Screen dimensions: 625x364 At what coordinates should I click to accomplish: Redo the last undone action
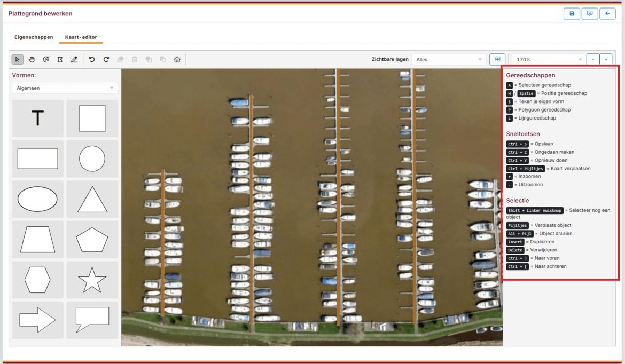click(x=106, y=59)
